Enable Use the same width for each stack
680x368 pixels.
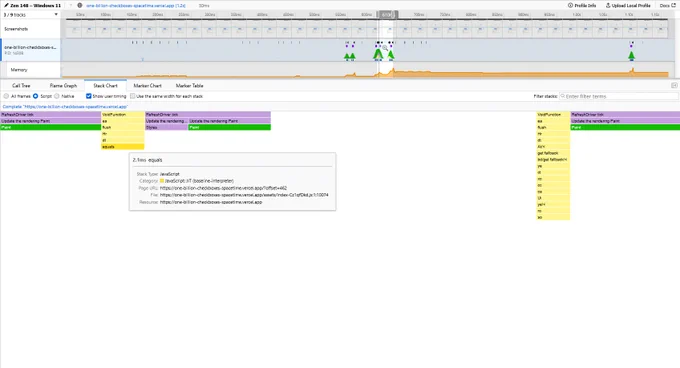coord(133,96)
